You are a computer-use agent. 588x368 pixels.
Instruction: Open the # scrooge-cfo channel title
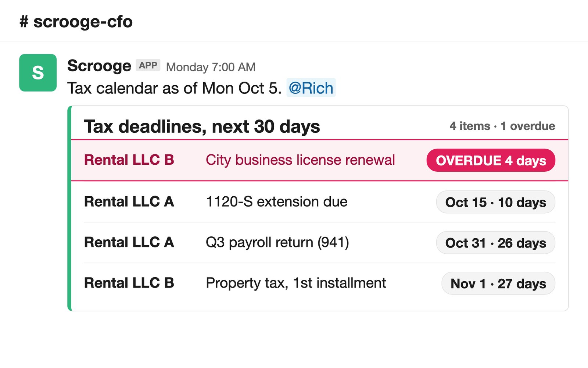(x=76, y=22)
